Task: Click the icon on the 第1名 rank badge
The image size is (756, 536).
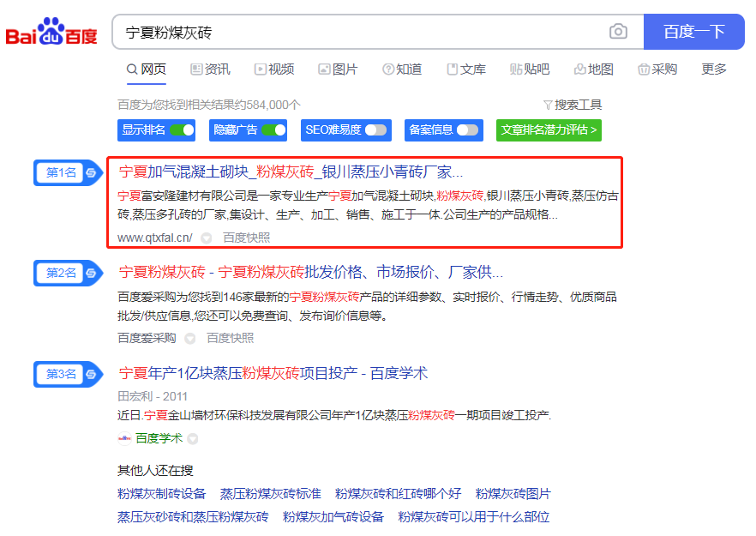Action: point(91,172)
